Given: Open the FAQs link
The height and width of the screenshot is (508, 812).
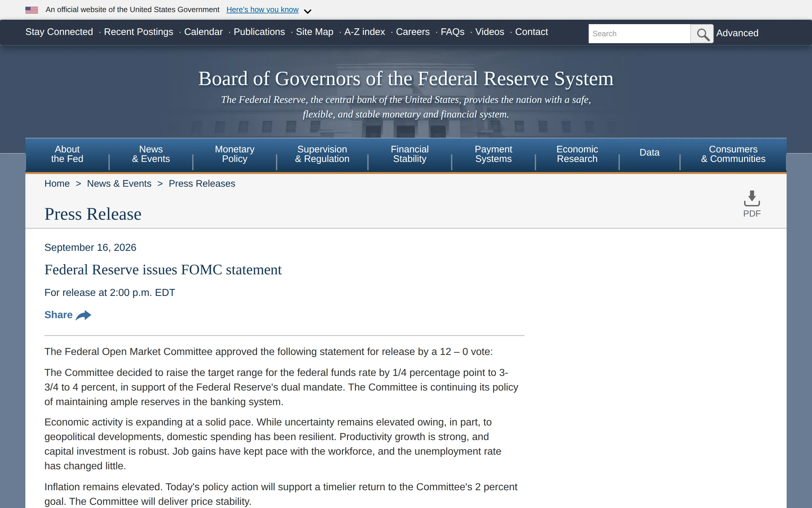Looking at the screenshot, I should click(452, 32).
